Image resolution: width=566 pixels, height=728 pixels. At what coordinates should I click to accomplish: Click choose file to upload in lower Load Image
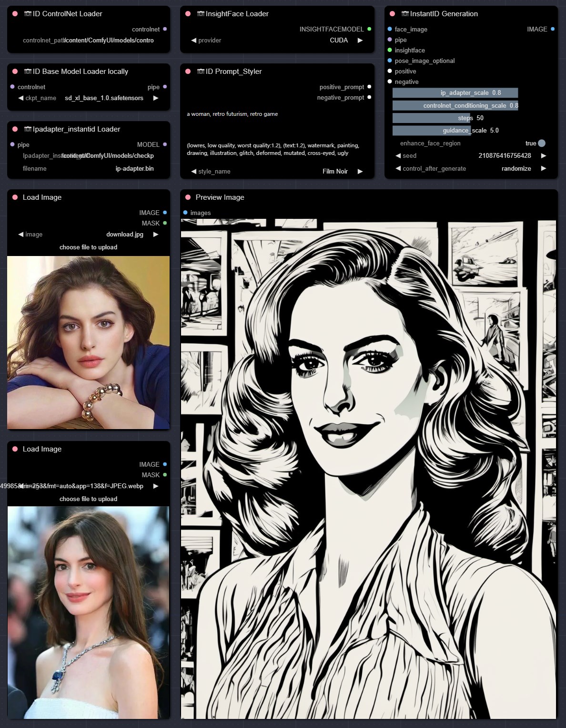88,499
